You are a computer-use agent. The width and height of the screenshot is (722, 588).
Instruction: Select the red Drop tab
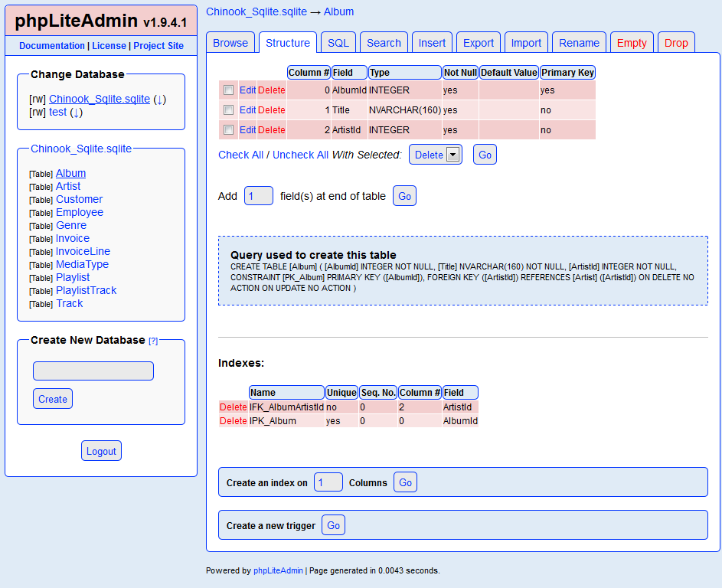pos(676,43)
